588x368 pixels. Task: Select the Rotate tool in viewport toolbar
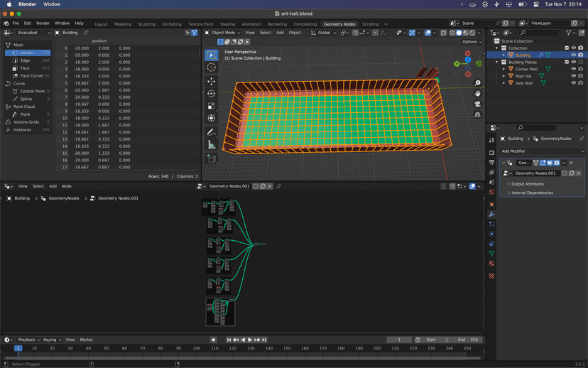click(212, 94)
